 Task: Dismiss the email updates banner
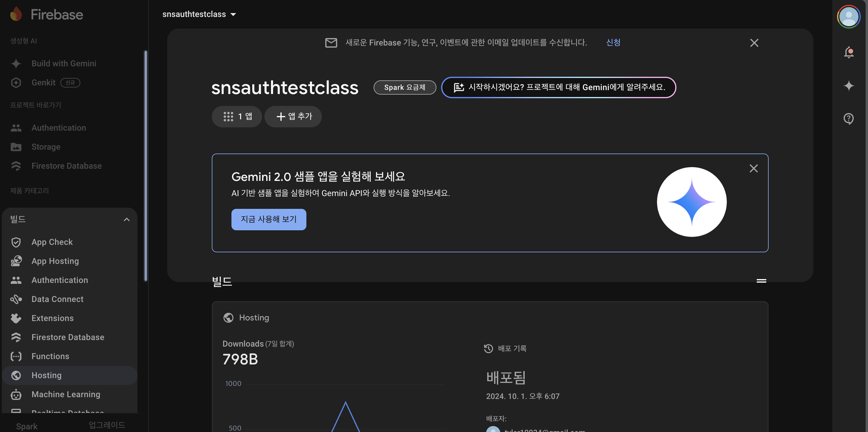[754, 43]
